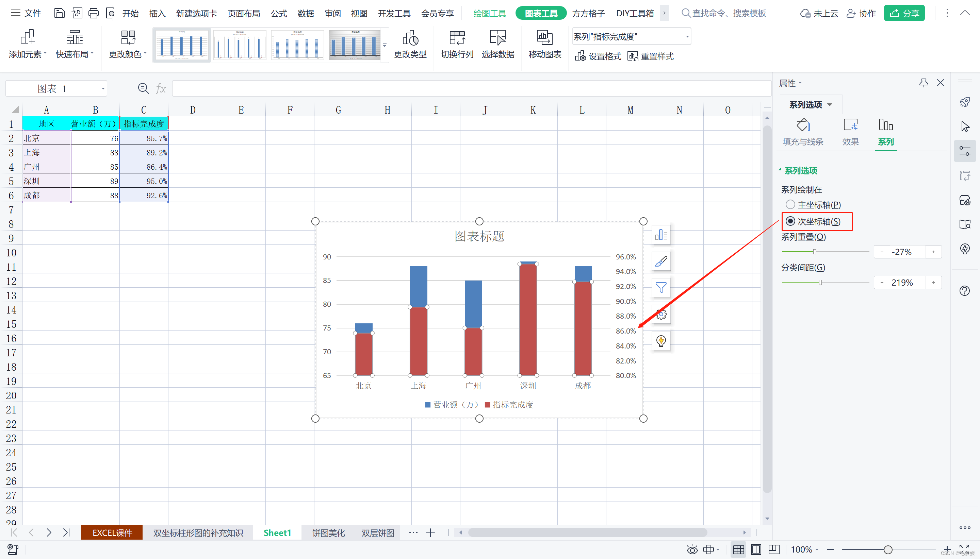Switch to page layout view in status bar
Image resolution: width=980 pixels, height=559 pixels.
tap(756, 549)
